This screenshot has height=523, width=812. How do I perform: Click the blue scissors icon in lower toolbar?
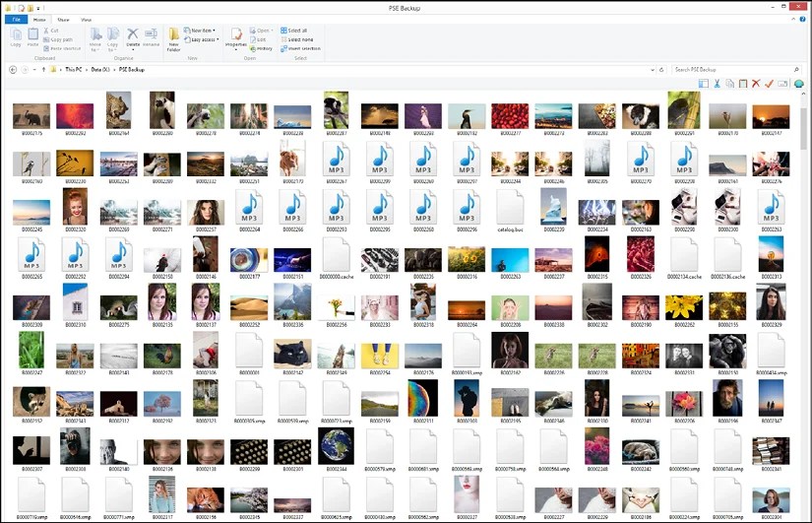click(x=717, y=84)
